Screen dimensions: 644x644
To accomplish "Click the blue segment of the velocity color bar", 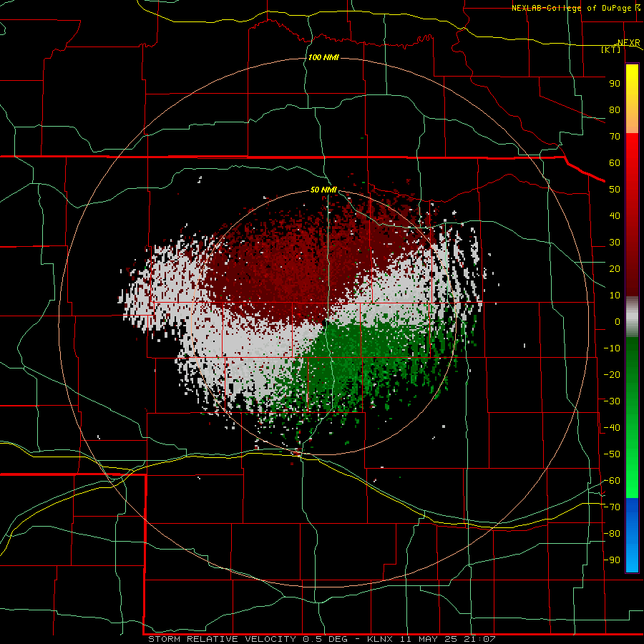I will click(x=632, y=535).
